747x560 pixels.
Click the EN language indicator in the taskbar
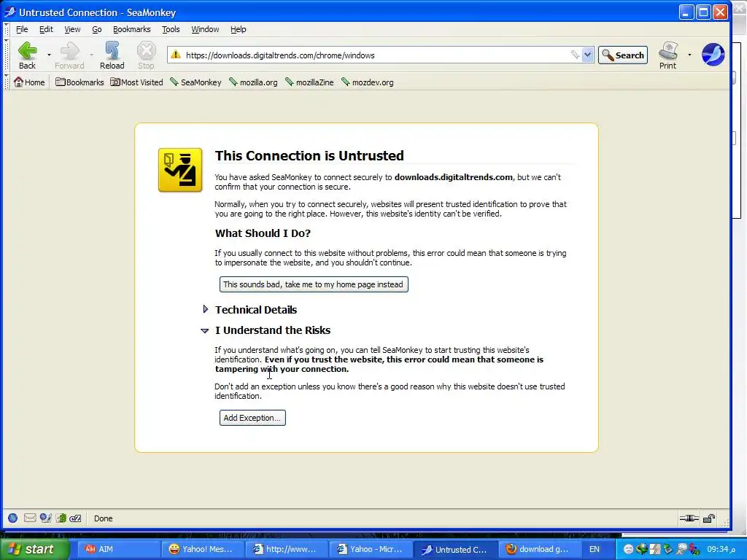click(594, 549)
